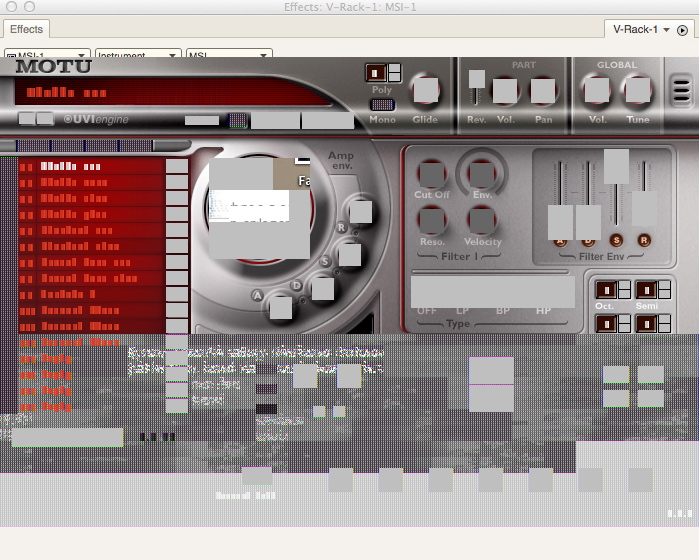Raise the Semi value with up arrow
The width and height of the screenshot is (699, 560).
(x=664, y=285)
